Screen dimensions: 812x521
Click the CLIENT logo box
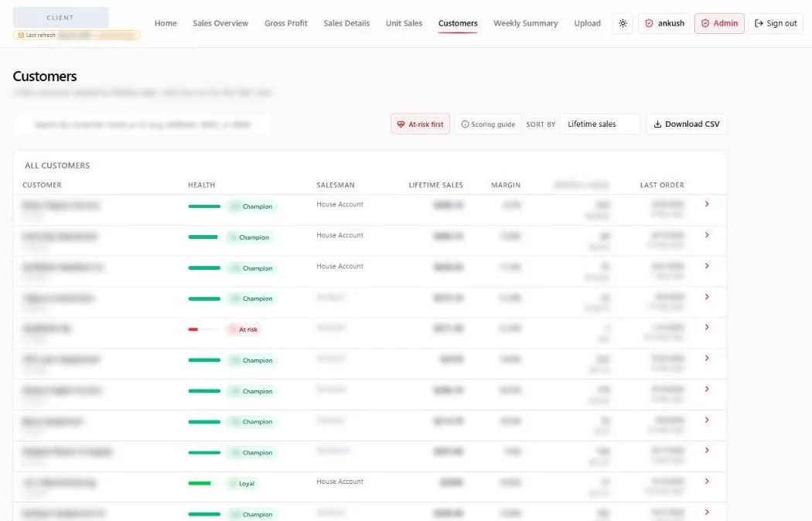(60, 18)
